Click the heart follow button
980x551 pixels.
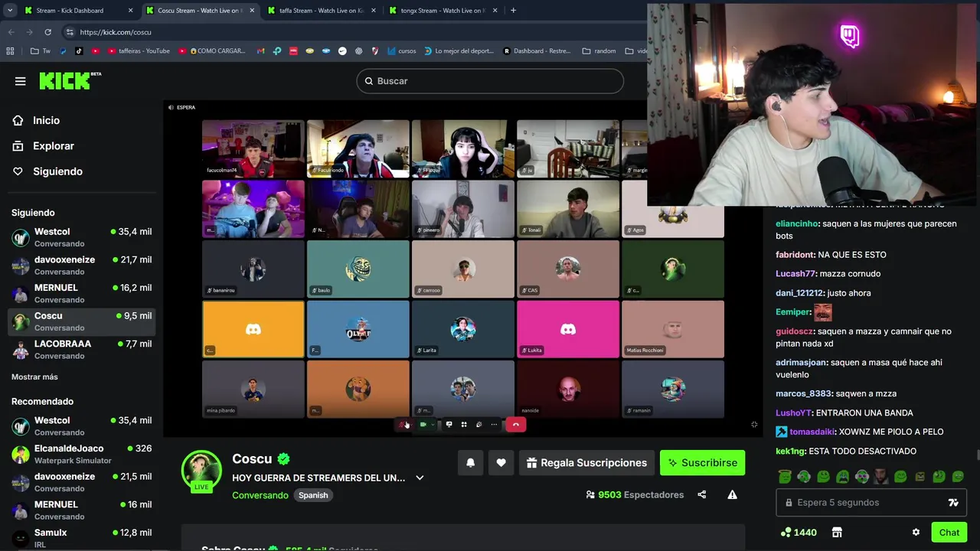(501, 463)
